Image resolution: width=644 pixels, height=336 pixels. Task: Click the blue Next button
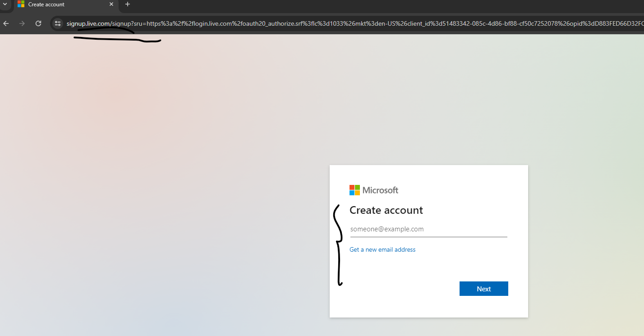point(483,289)
